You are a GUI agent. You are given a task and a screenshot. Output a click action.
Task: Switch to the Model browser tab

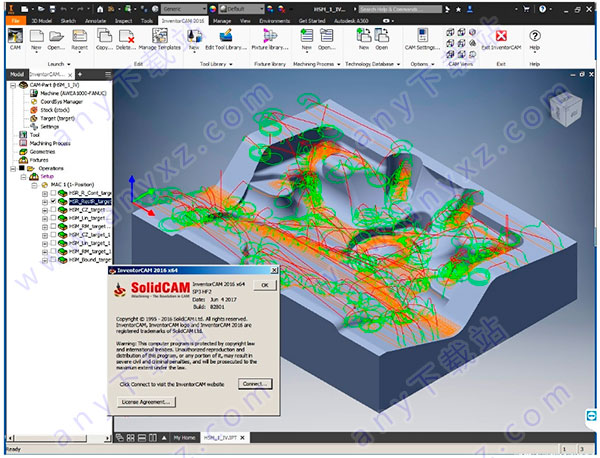(17, 74)
